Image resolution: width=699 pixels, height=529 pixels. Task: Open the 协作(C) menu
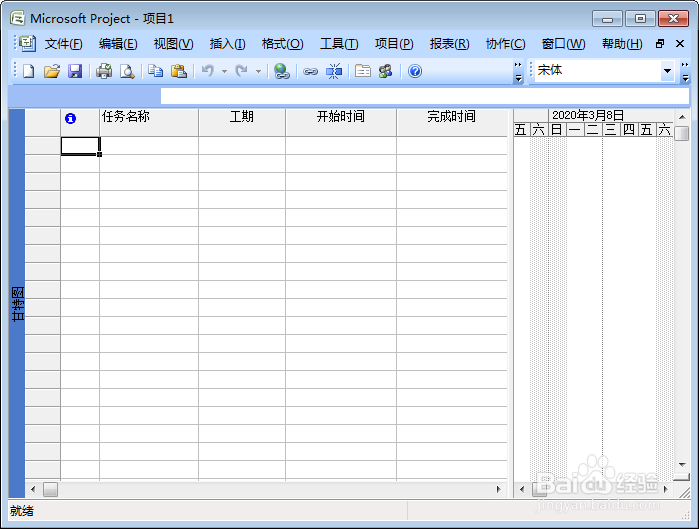[506, 44]
